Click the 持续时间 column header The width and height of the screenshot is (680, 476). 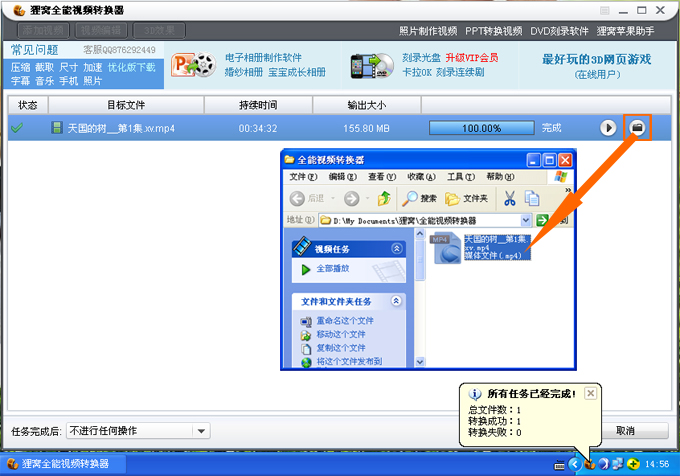258,105
